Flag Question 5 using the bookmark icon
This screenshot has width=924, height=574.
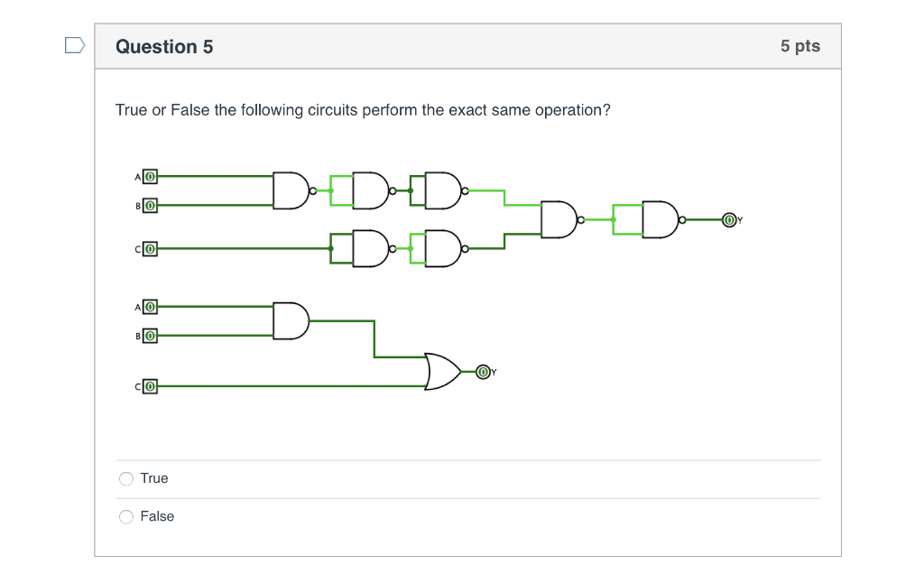pyautogui.click(x=74, y=42)
